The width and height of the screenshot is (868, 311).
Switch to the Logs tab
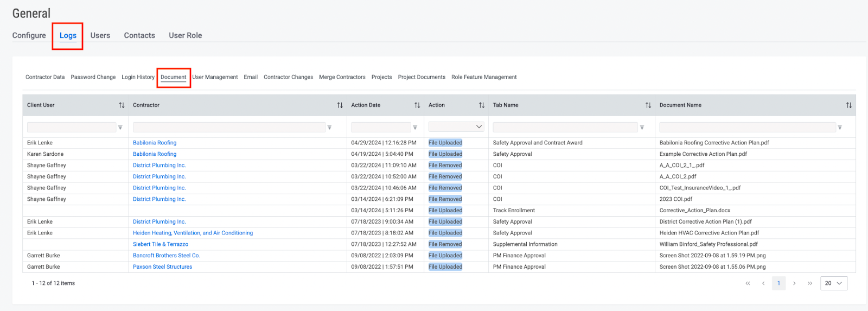click(68, 35)
